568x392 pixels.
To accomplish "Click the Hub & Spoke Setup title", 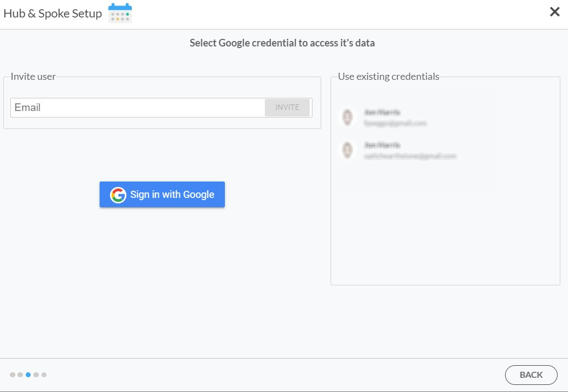I will coord(53,14).
